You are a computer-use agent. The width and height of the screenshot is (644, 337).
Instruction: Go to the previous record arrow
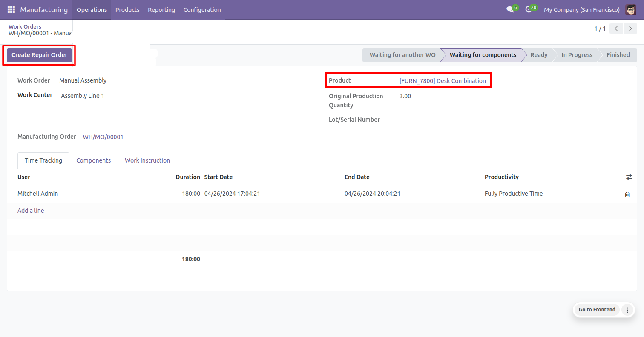point(616,29)
